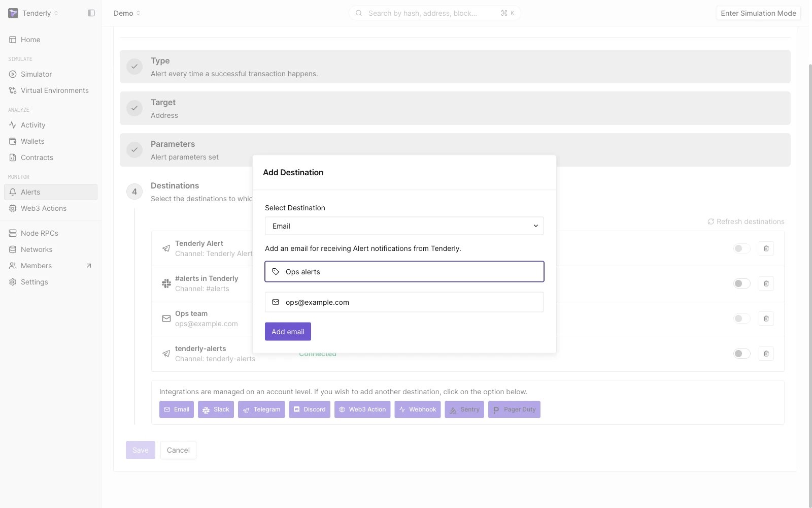Click the Add Destination dialog title
812x508 pixels.
[x=293, y=172]
